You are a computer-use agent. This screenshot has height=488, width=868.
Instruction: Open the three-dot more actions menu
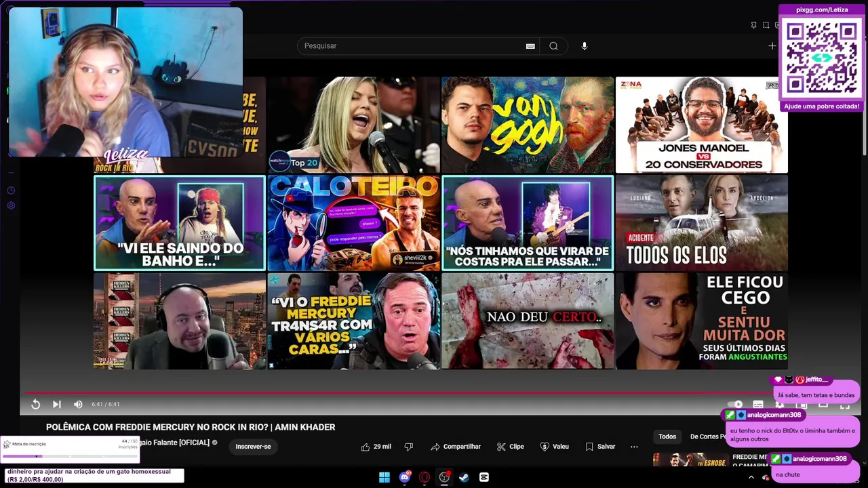(x=634, y=447)
